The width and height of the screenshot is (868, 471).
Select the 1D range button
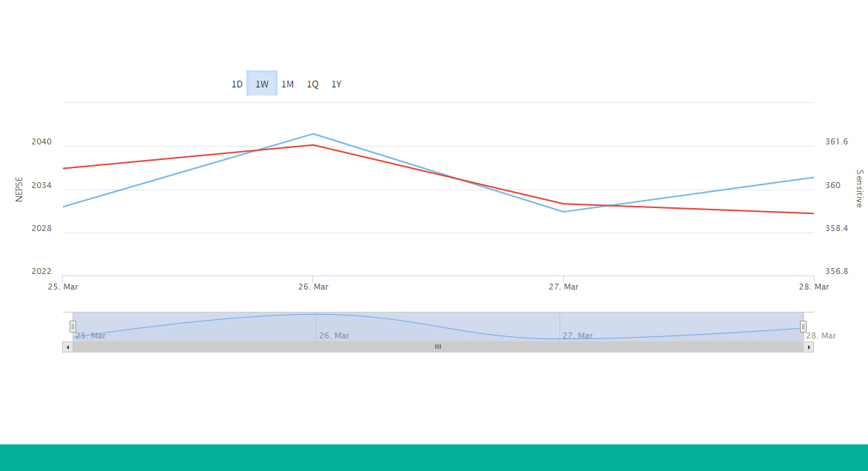tap(237, 84)
